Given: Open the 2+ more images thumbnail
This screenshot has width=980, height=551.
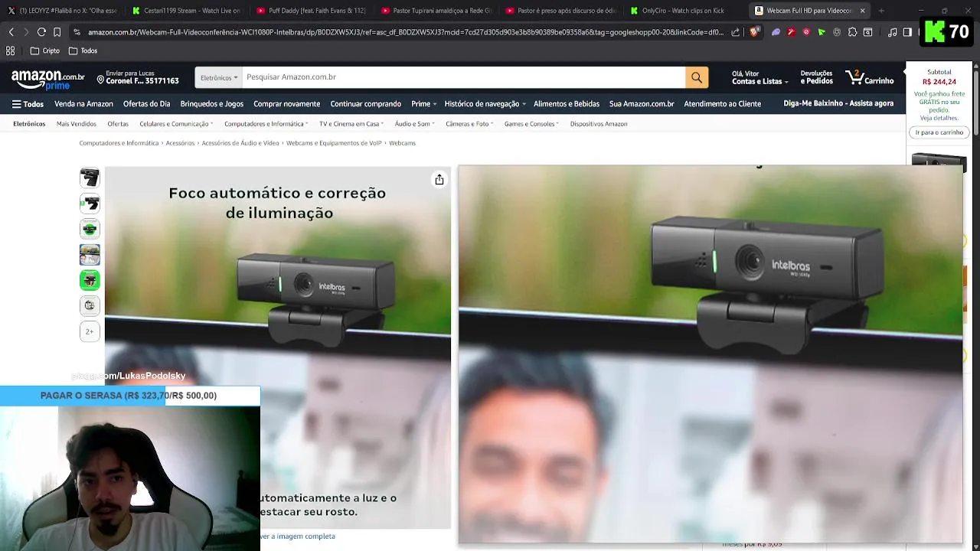Looking at the screenshot, I should pos(90,331).
